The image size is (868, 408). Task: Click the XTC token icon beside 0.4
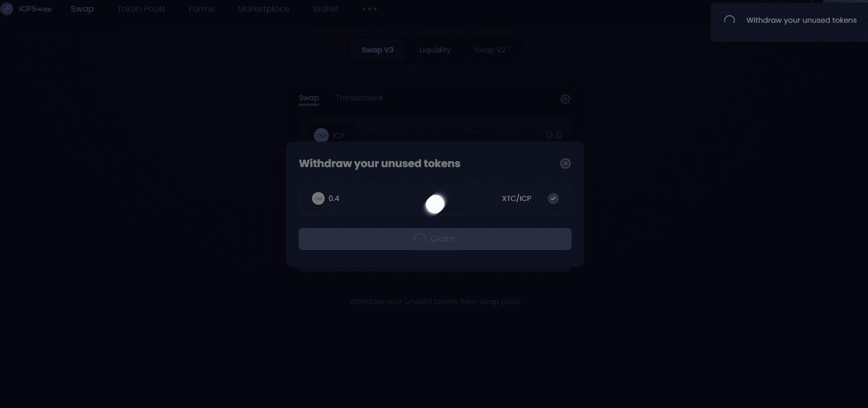(318, 199)
